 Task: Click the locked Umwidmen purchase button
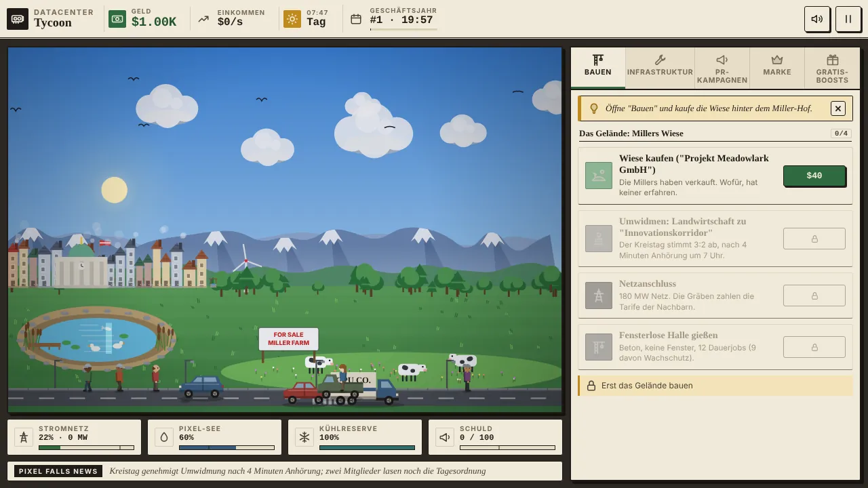click(x=814, y=239)
